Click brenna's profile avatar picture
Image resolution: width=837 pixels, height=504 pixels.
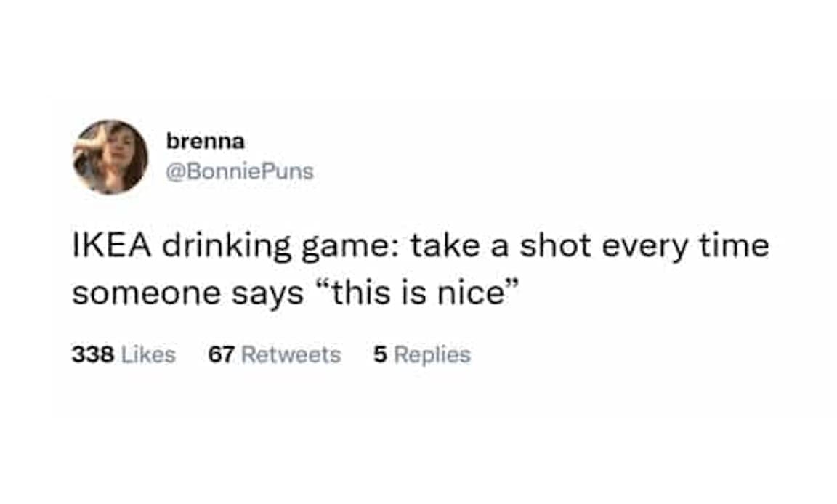coord(110,157)
